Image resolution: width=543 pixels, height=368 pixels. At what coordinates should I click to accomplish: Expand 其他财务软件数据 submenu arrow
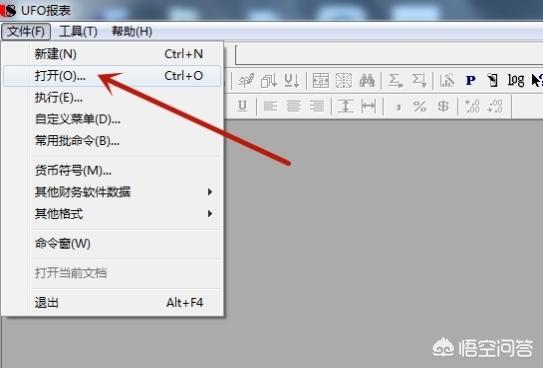coord(210,192)
